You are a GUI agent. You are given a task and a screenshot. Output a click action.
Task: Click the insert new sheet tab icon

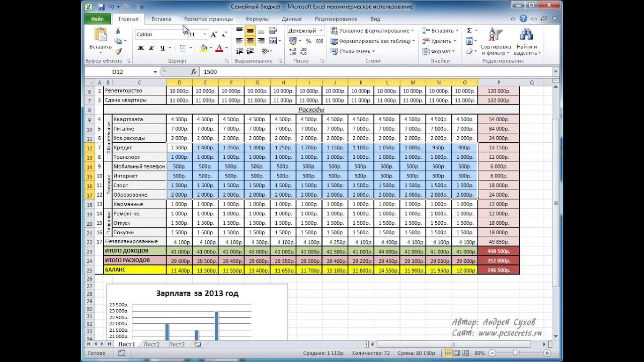(197, 344)
